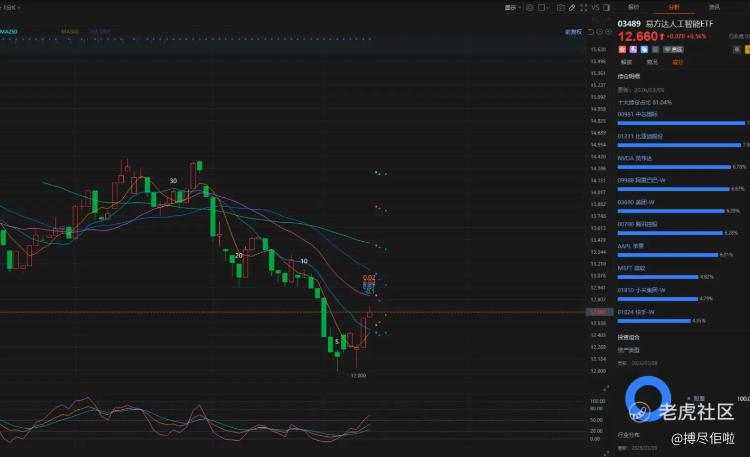This screenshot has width=750, height=457.
Task: Open holding NVDA 英伟达
Action: [x=635, y=158]
